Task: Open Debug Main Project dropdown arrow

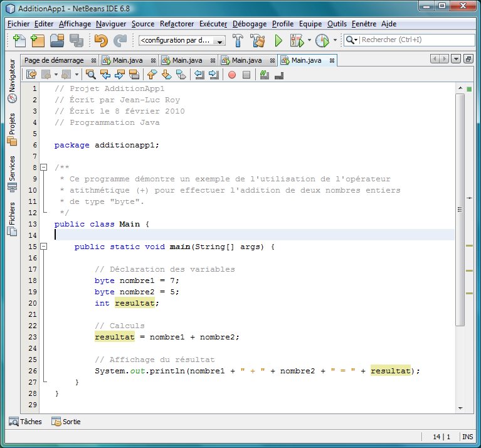Action: 309,40
